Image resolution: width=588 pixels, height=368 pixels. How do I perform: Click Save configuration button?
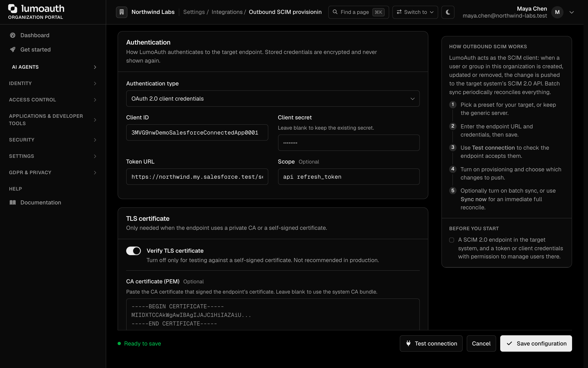[x=536, y=343]
